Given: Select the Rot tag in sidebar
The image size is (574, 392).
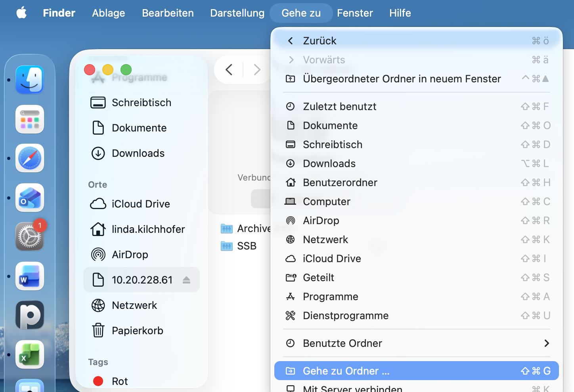Looking at the screenshot, I should coord(120,381).
